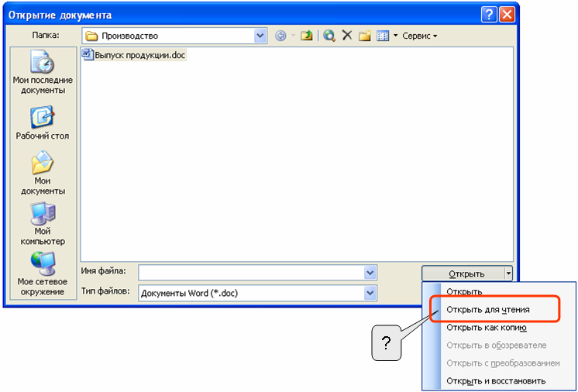Click the Back navigation arrow icon
Image resolution: width=578 pixels, height=392 pixels.
click(x=281, y=36)
